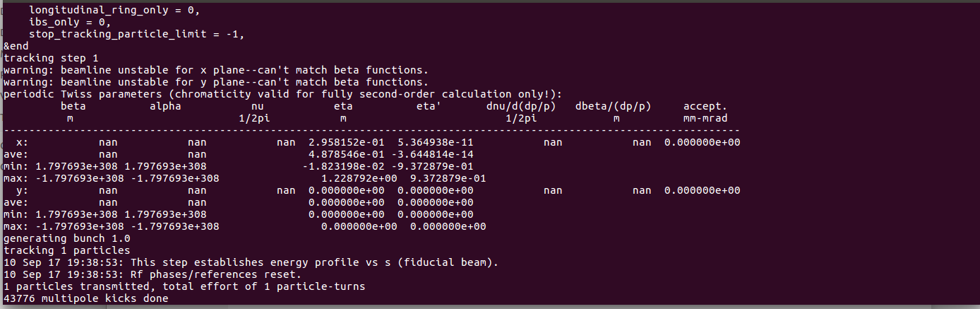Click the accept. column header
The width and height of the screenshot is (980, 309).
705,106
